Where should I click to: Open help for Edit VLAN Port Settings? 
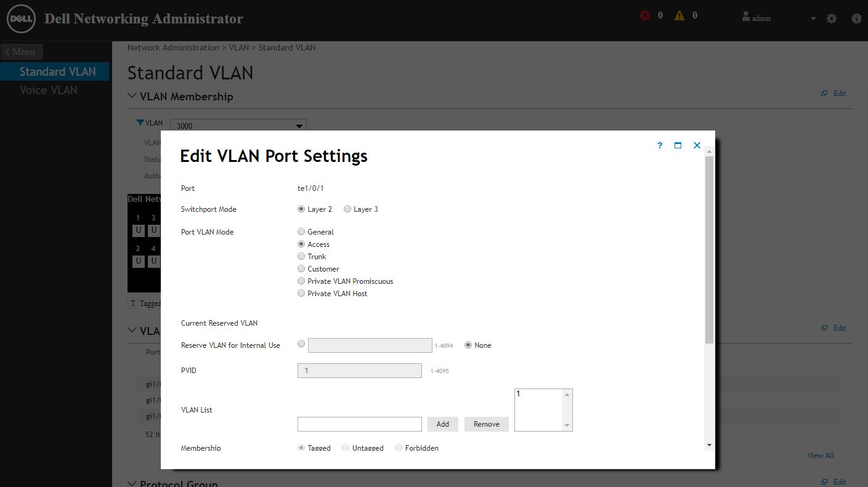660,145
